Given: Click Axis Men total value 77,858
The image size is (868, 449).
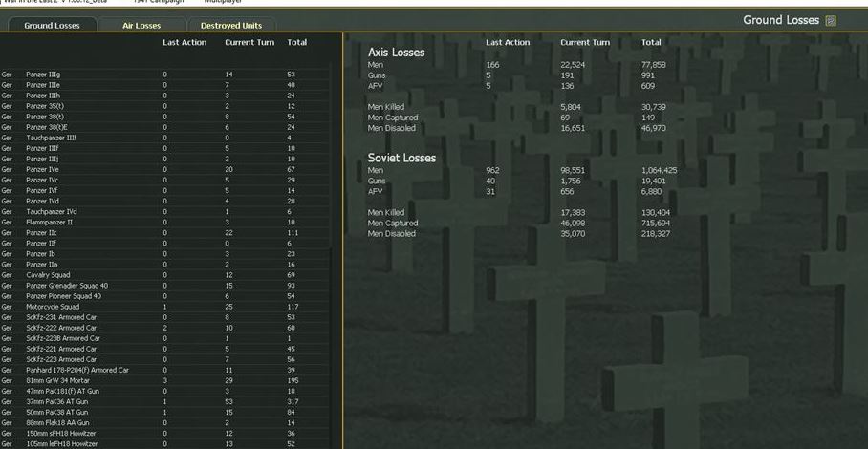Looking at the screenshot, I should (654, 65).
